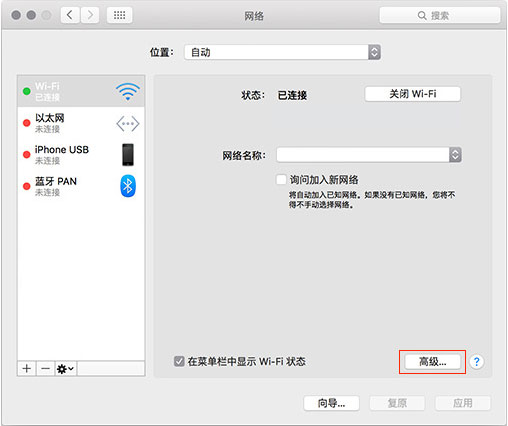The width and height of the screenshot is (508, 426).
Task: Select 以太网 in the service list
Action: [x=81, y=123]
